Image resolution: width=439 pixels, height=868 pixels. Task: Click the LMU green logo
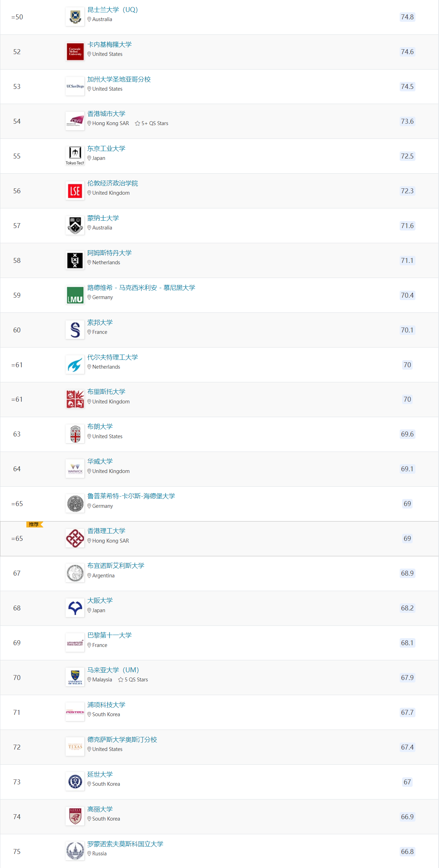[75, 295]
